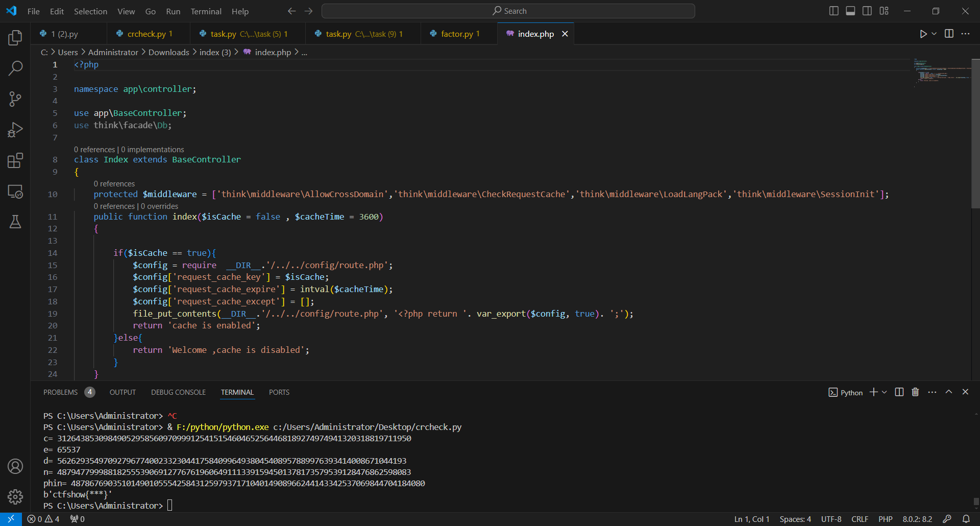Show the PORTS panel tab

[x=279, y=392]
